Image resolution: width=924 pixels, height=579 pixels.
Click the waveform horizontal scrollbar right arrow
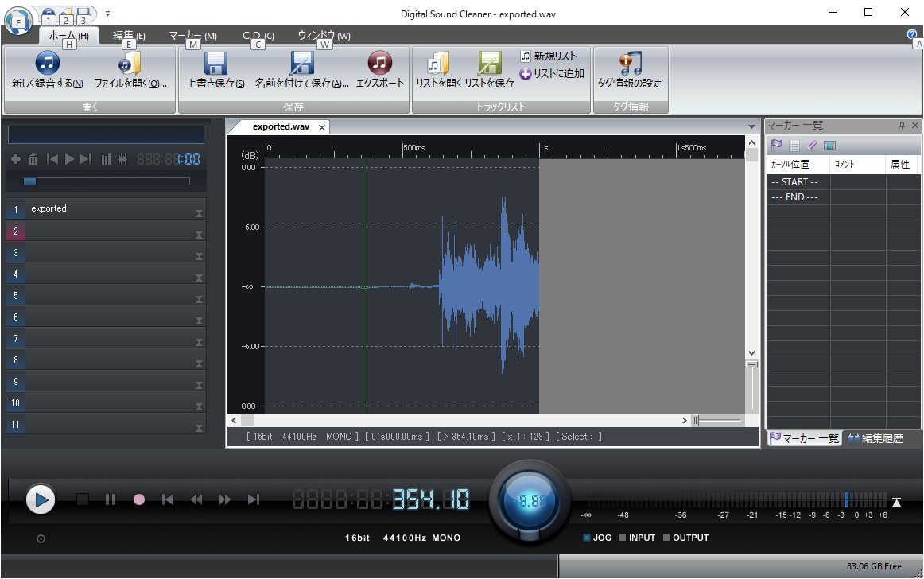[684, 421]
